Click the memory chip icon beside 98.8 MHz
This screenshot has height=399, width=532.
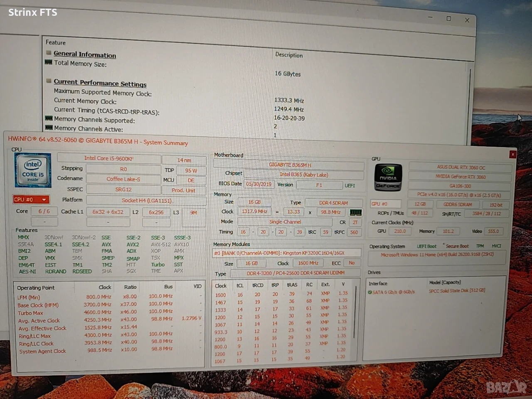[x=355, y=212]
